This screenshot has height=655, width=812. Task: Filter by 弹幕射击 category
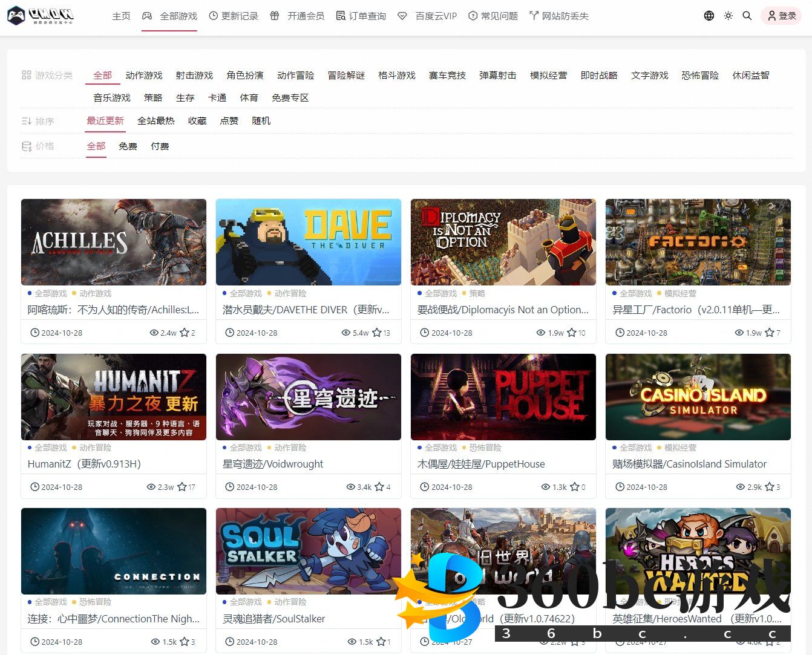coord(498,75)
